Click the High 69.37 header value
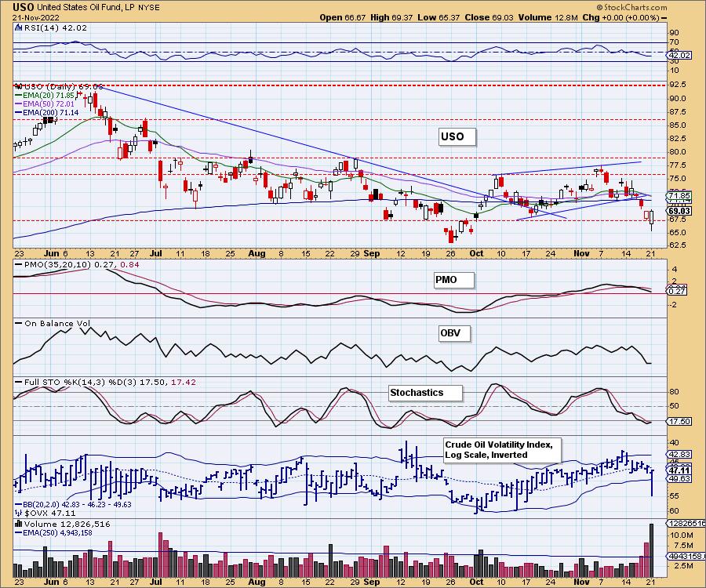Image resolution: width=706 pixels, height=588 pixels. (x=391, y=17)
